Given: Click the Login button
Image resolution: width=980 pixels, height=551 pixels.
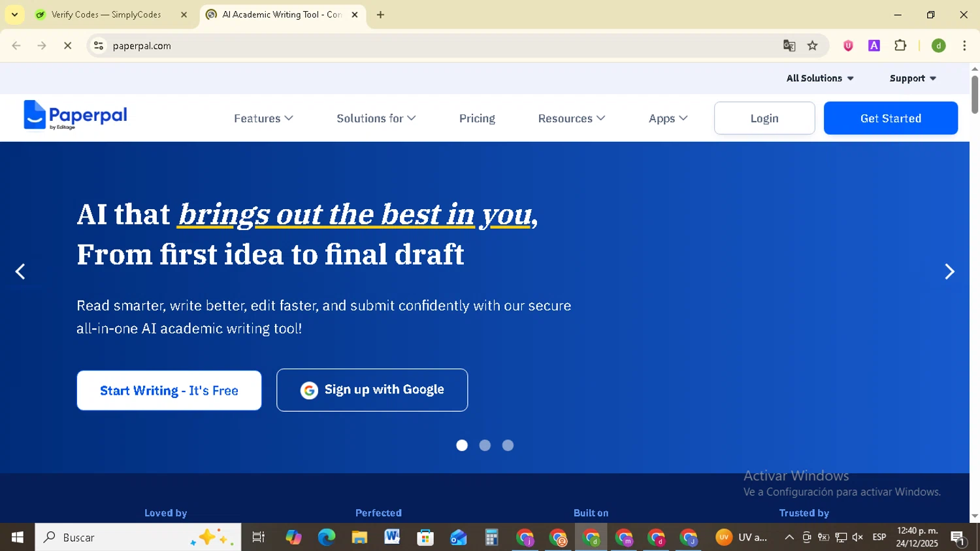Looking at the screenshot, I should [x=764, y=118].
